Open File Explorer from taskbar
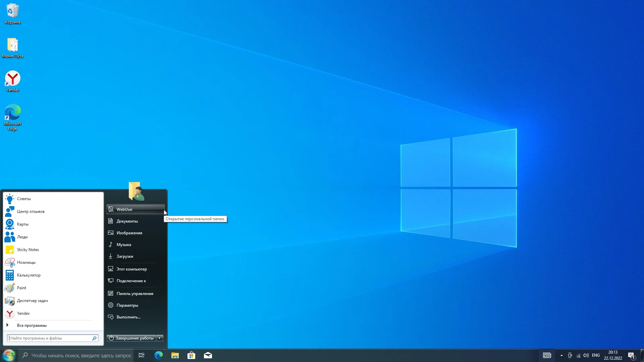 click(175, 355)
